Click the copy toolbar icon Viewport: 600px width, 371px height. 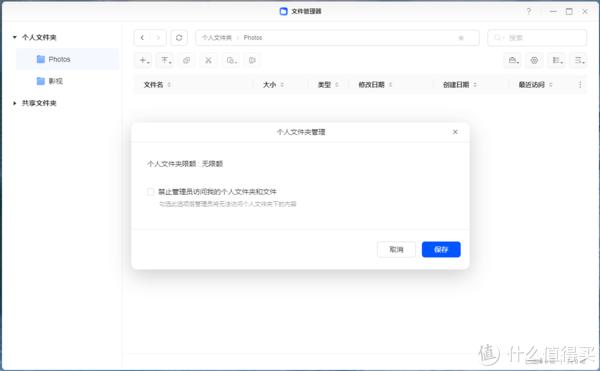coord(186,60)
